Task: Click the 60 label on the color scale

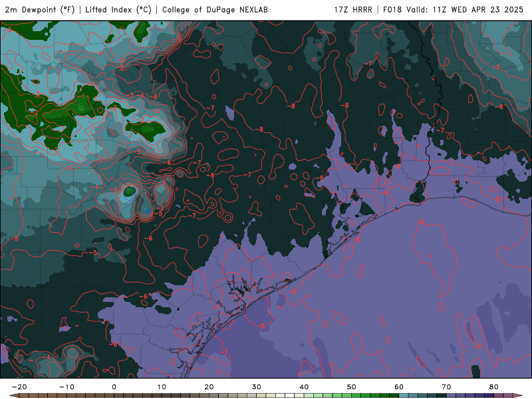Action: pos(399,387)
